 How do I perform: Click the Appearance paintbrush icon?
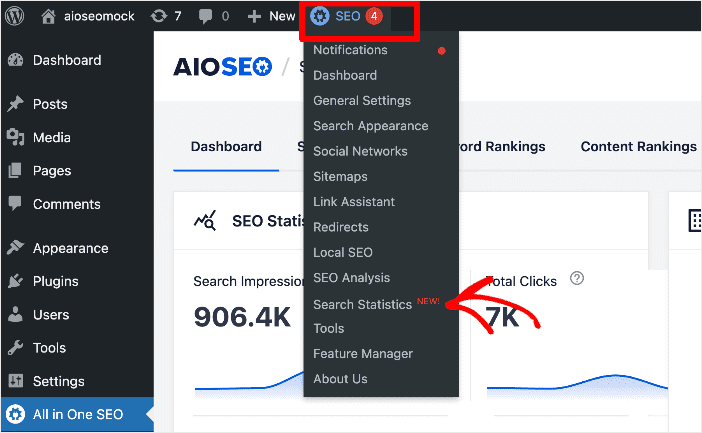(x=15, y=247)
